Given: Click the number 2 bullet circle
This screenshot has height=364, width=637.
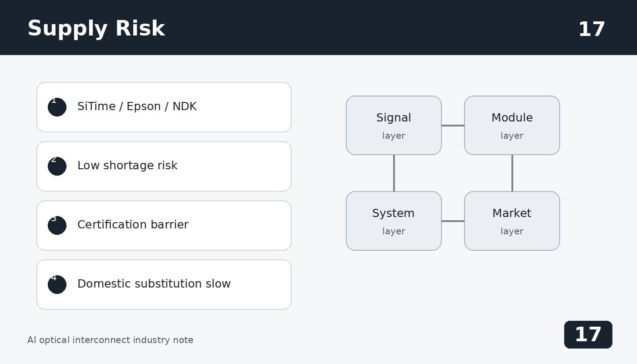Looking at the screenshot, I should tap(57, 166).
